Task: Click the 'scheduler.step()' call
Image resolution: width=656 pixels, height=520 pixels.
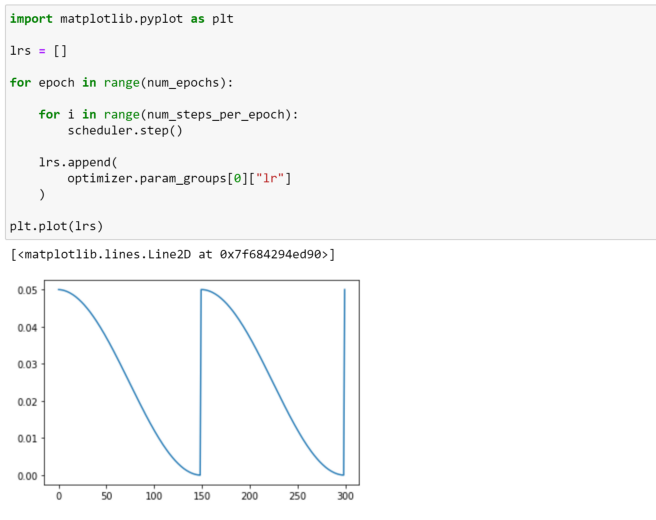Action: (125, 131)
